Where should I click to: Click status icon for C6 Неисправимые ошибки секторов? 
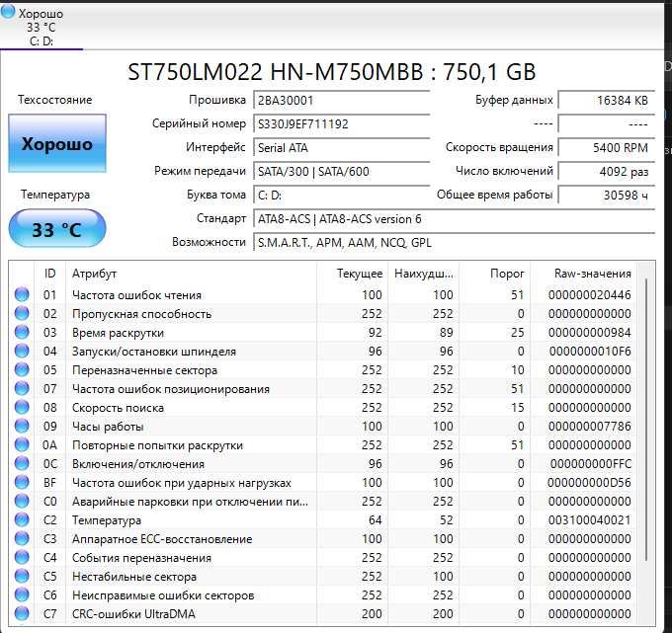tap(22, 595)
